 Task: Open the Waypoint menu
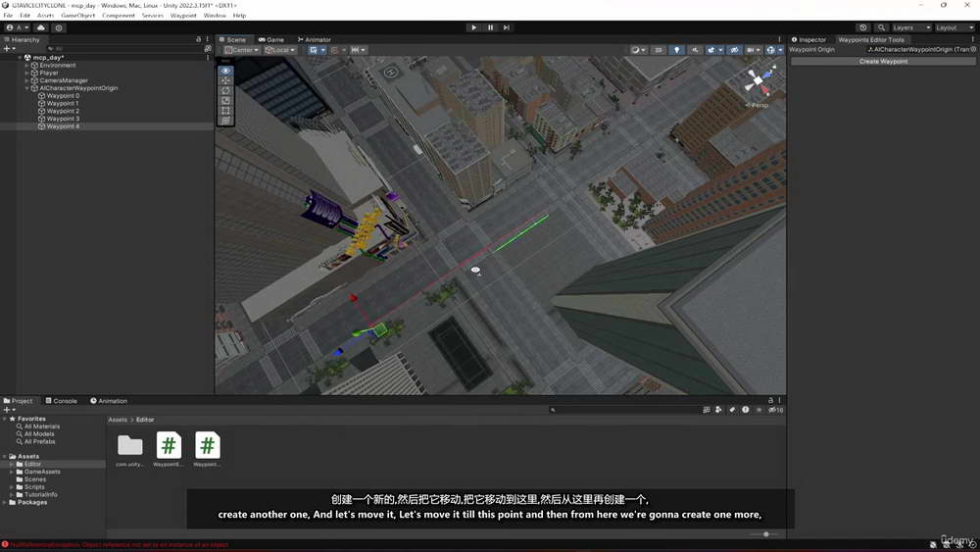point(183,15)
